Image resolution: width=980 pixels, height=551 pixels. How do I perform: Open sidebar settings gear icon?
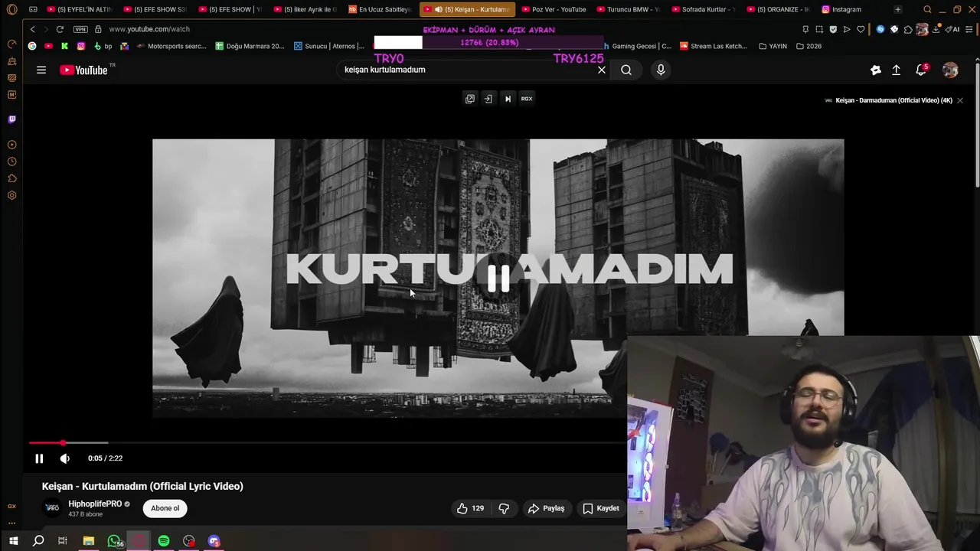click(11, 195)
